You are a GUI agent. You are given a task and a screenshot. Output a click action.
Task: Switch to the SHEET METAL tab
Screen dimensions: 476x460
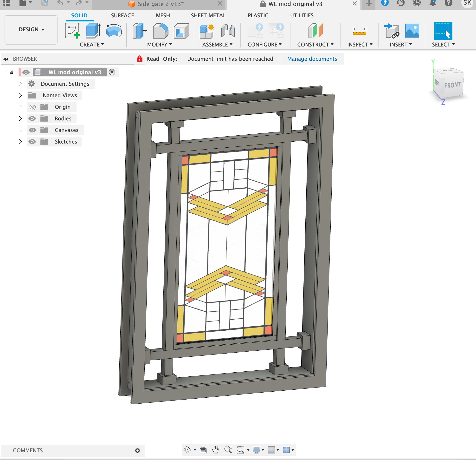(x=208, y=15)
